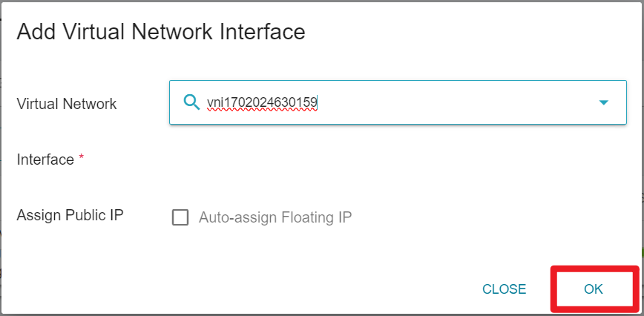644x316 pixels.
Task: Tick the empty checkbox square for Floating IP
Action: pos(180,217)
